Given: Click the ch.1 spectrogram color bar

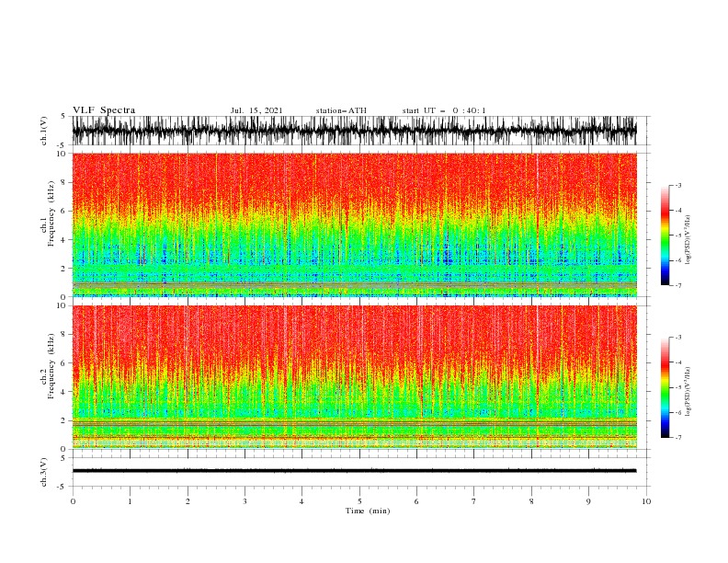Looking at the screenshot, I should [665, 236].
